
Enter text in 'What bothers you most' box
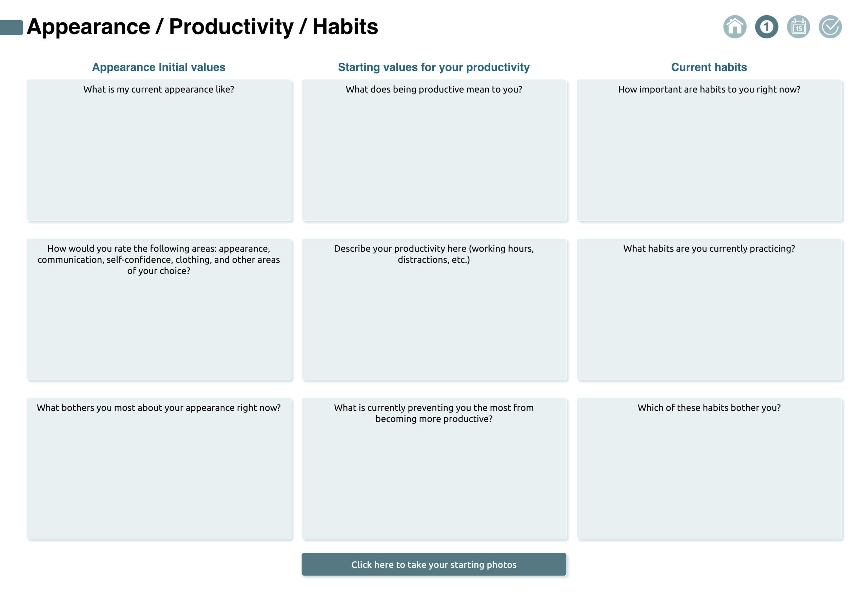pos(159,476)
